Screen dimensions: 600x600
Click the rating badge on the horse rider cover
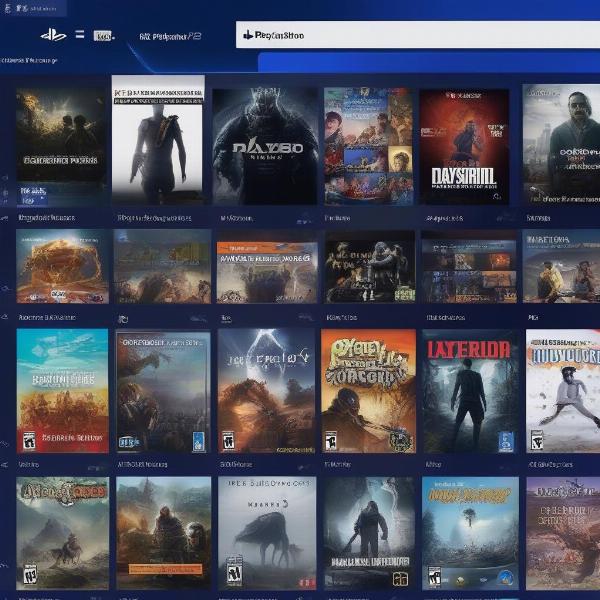coord(30,574)
